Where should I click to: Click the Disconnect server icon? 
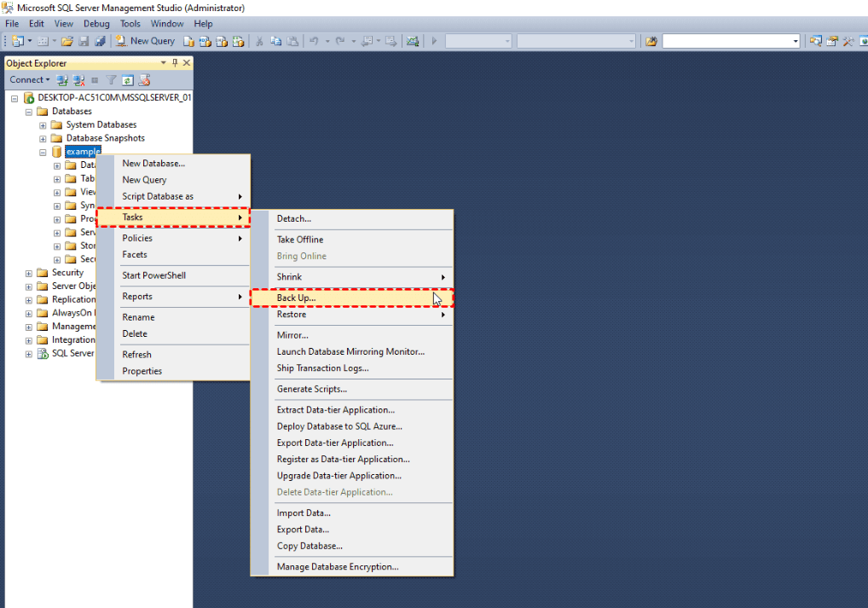pos(78,80)
